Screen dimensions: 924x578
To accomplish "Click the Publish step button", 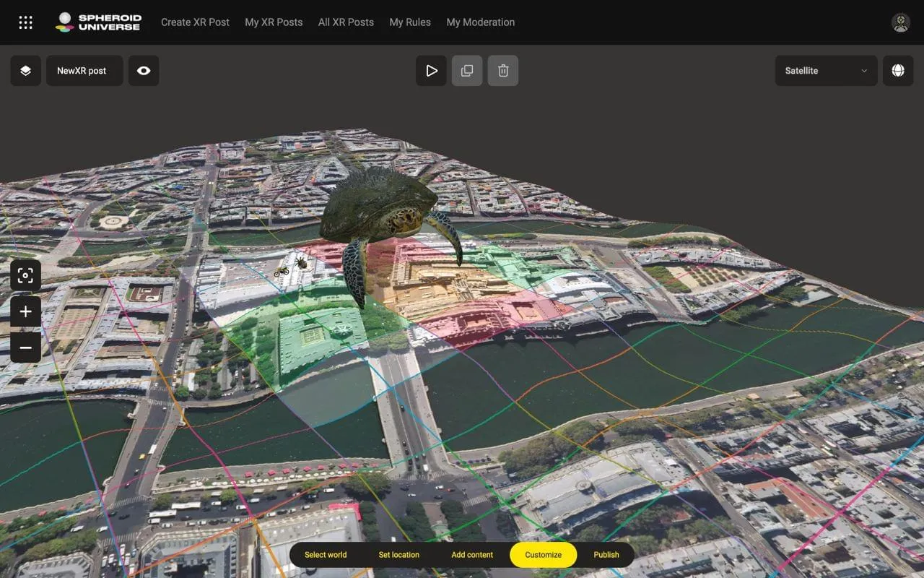I will [606, 555].
